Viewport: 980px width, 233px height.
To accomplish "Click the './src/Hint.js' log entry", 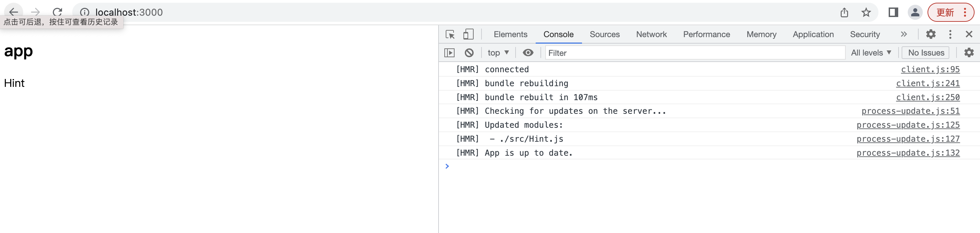I will (531, 140).
